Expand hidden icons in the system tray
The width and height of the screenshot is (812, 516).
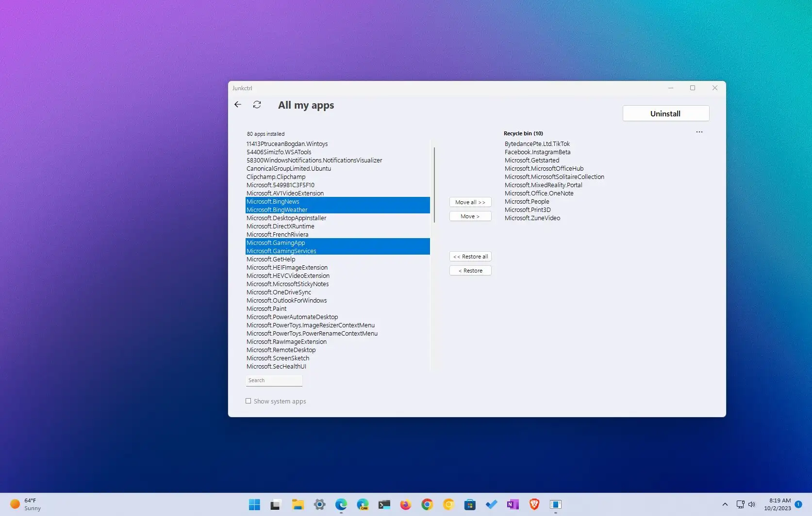725,504
